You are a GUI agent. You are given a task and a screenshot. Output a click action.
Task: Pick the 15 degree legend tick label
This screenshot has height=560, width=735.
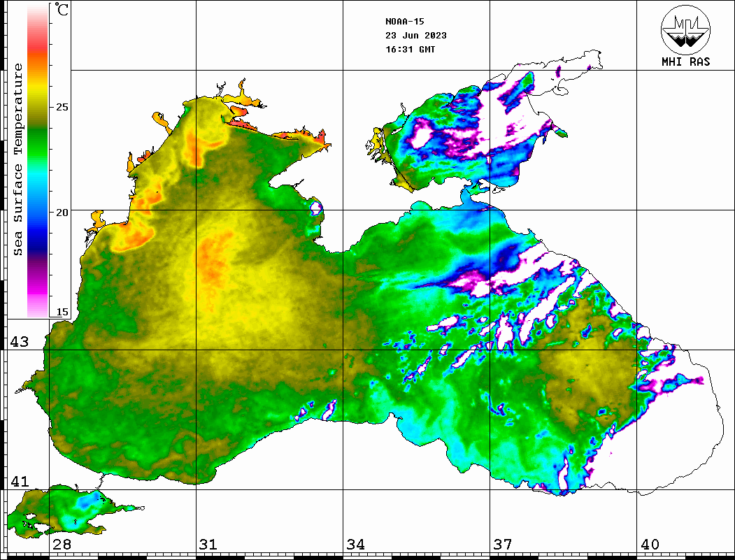(62, 312)
